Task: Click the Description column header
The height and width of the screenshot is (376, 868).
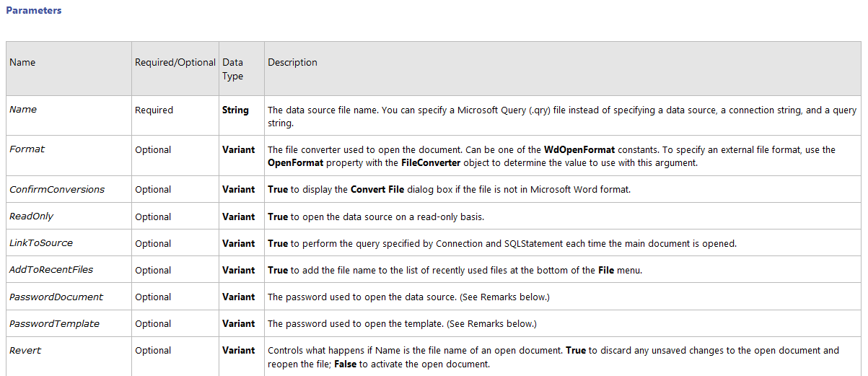Action: click(292, 63)
